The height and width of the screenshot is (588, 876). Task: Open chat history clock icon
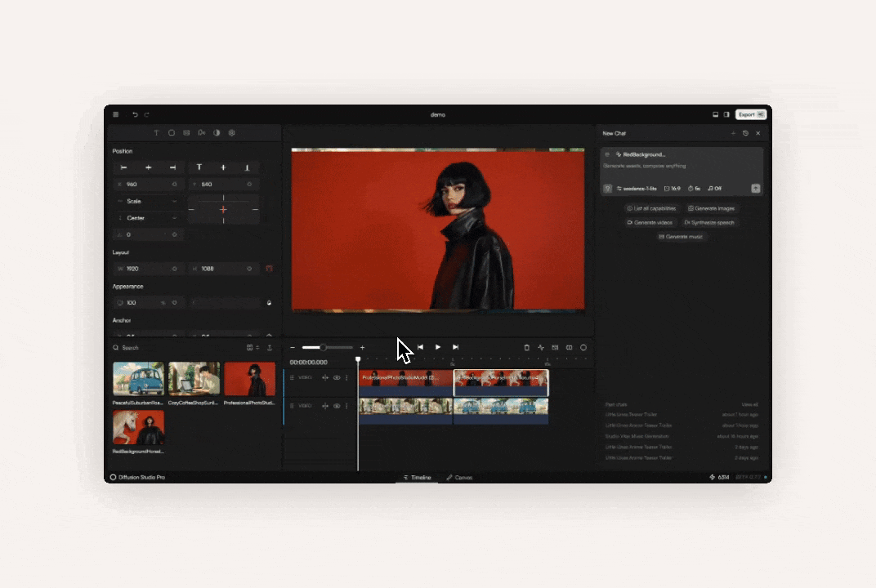(745, 133)
